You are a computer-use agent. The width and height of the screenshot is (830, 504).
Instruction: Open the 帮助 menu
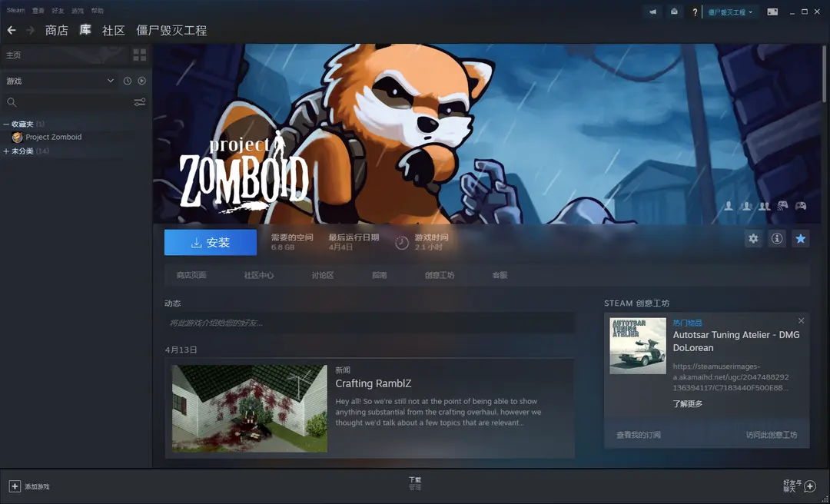point(98,11)
